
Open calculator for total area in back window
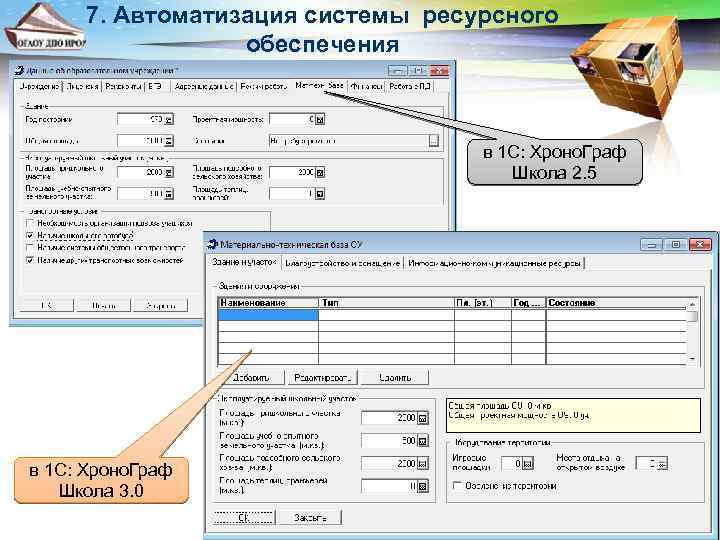click(x=169, y=141)
